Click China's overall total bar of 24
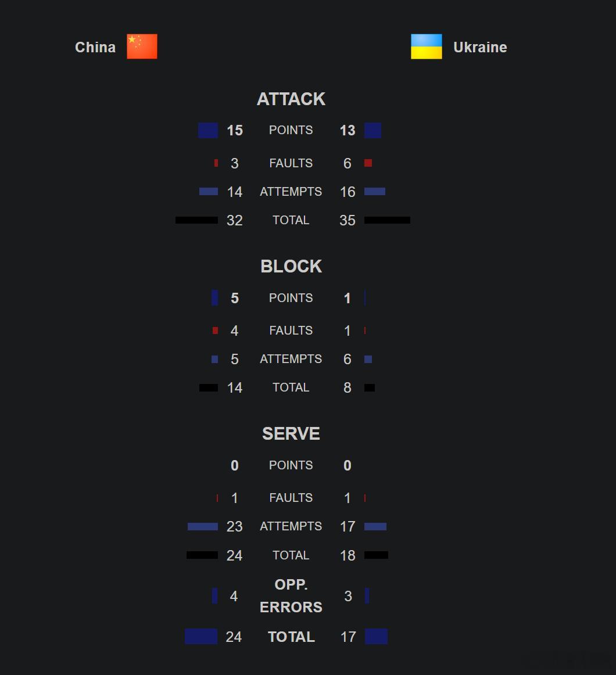616x675 pixels. [x=201, y=636]
